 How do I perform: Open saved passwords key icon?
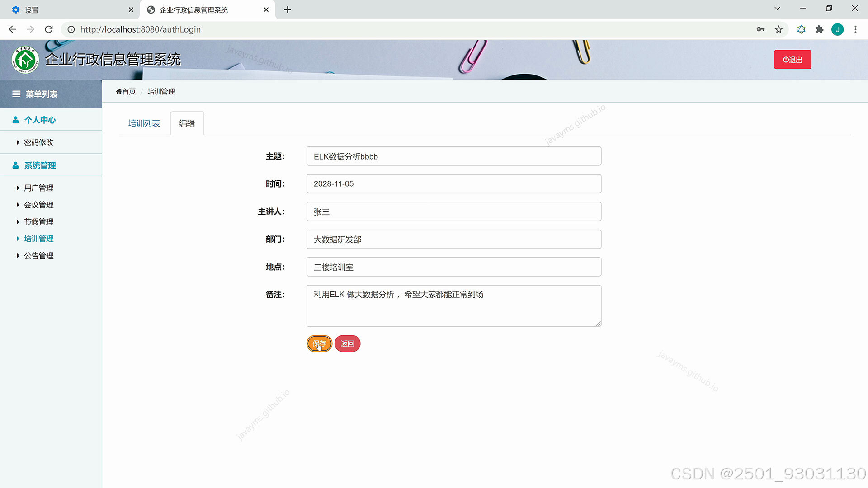point(760,29)
